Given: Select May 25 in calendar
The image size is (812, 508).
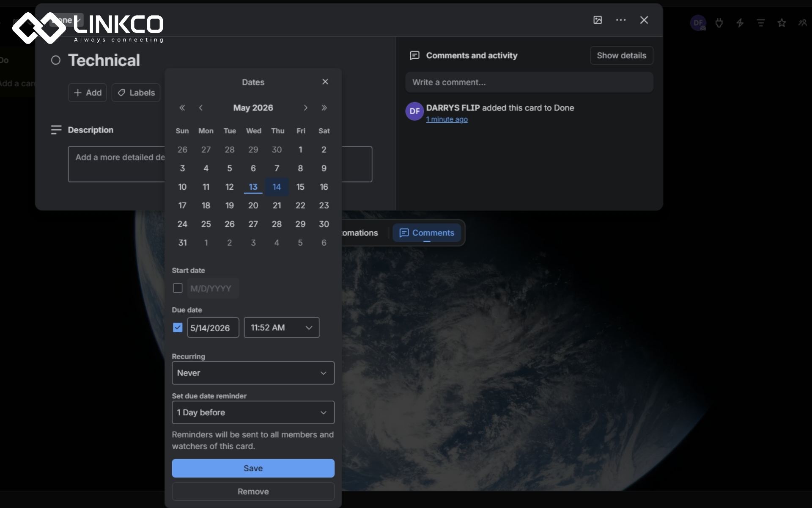Looking at the screenshot, I should 206,224.
